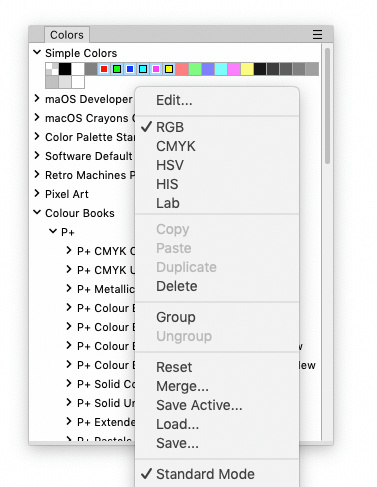The image size is (377, 487).
Task: Select the light pink swatch
Action: [234, 69]
